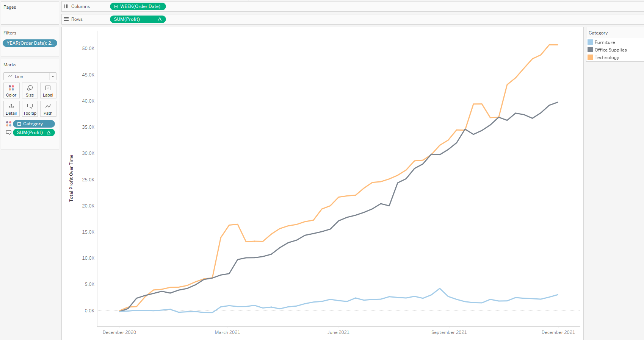Open the Label marks card
Image resolution: width=644 pixels, height=340 pixels.
click(x=48, y=90)
